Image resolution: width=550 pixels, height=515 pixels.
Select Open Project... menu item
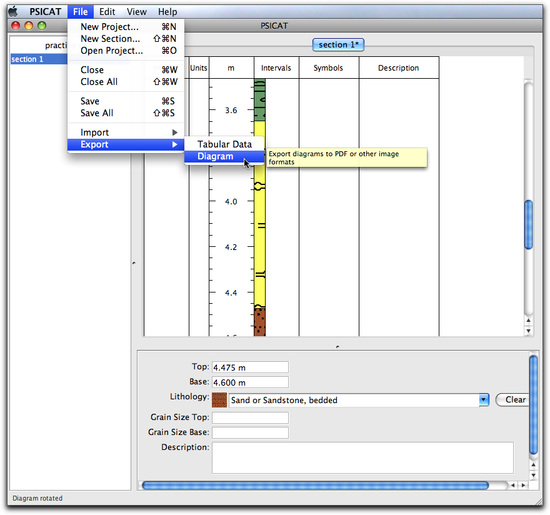(126, 51)
